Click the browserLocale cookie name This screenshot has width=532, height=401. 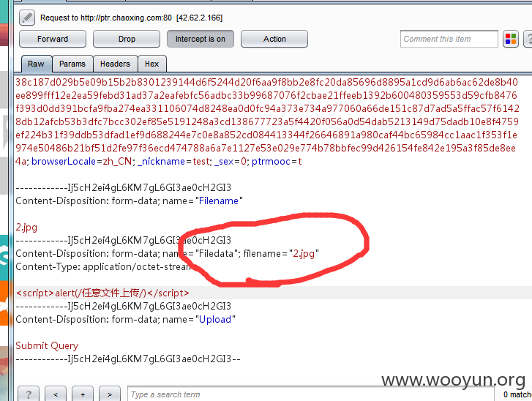64,162
